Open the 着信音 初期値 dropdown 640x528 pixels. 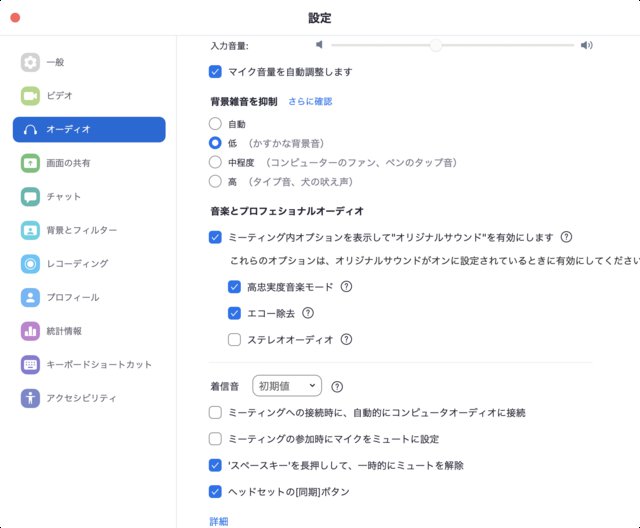[286, 386]
